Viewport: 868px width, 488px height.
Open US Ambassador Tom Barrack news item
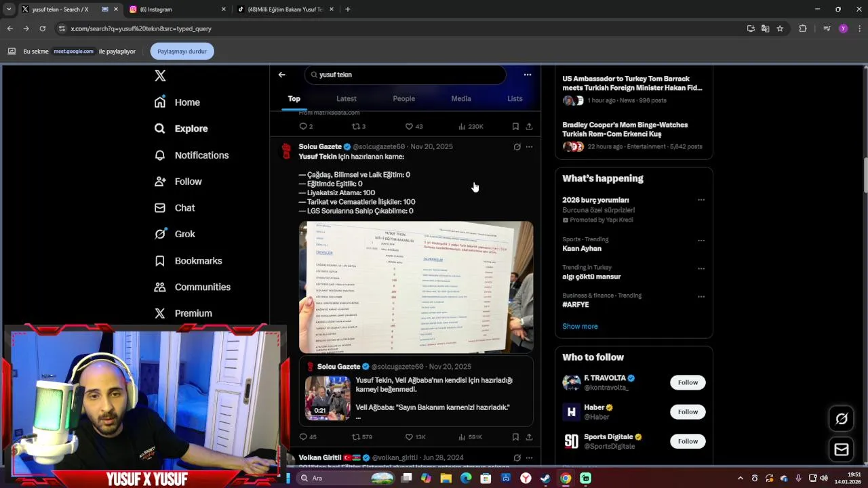633,89
